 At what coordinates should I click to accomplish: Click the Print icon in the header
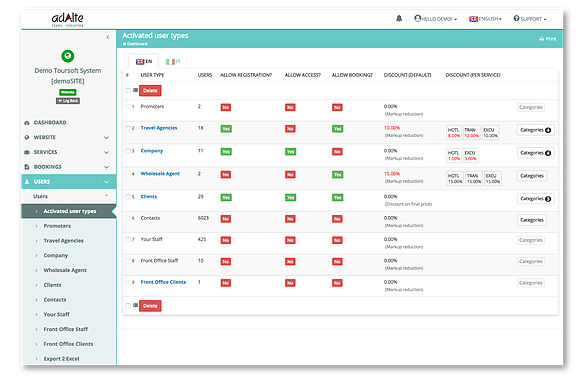[x=542, y=39]
